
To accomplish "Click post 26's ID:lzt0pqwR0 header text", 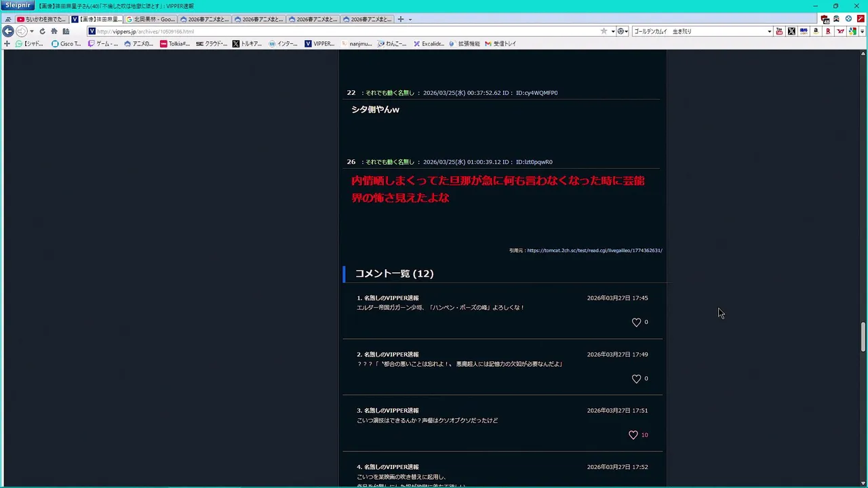I will click(534, 162).
